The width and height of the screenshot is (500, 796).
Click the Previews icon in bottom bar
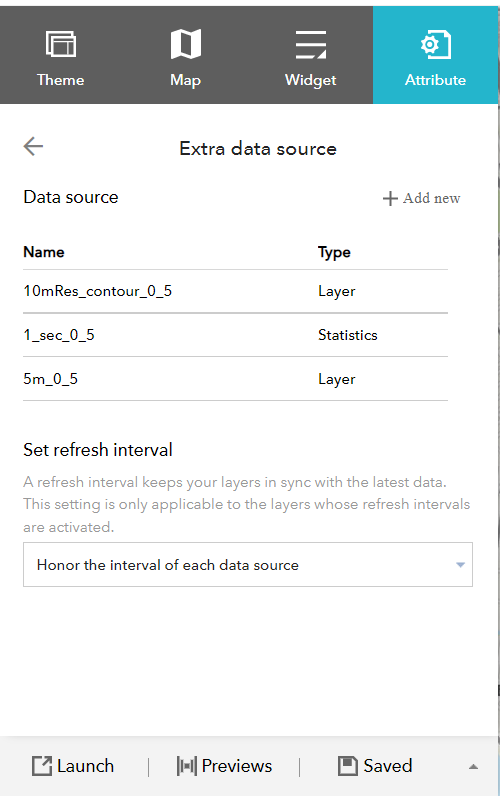pyautogui.click(x=187, y=766)
